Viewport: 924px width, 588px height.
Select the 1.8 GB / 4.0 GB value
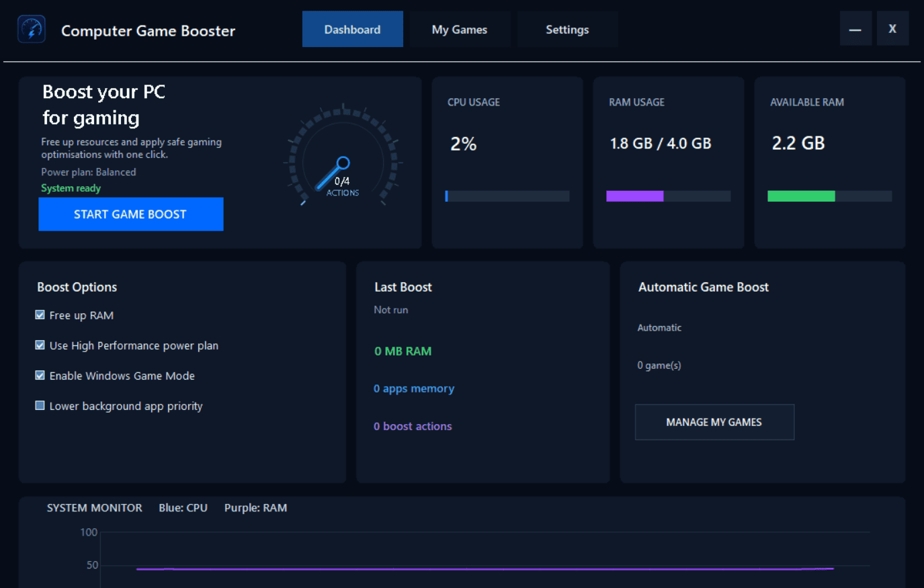pos(661,144)
